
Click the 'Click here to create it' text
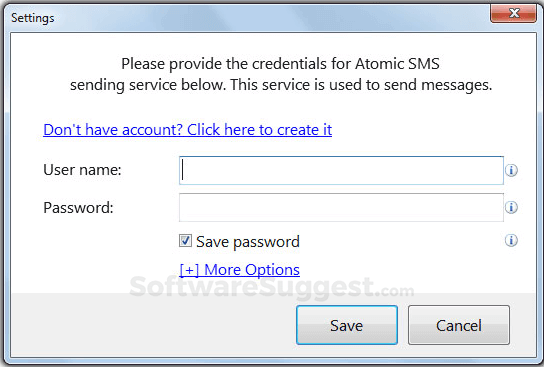point(260,130)
